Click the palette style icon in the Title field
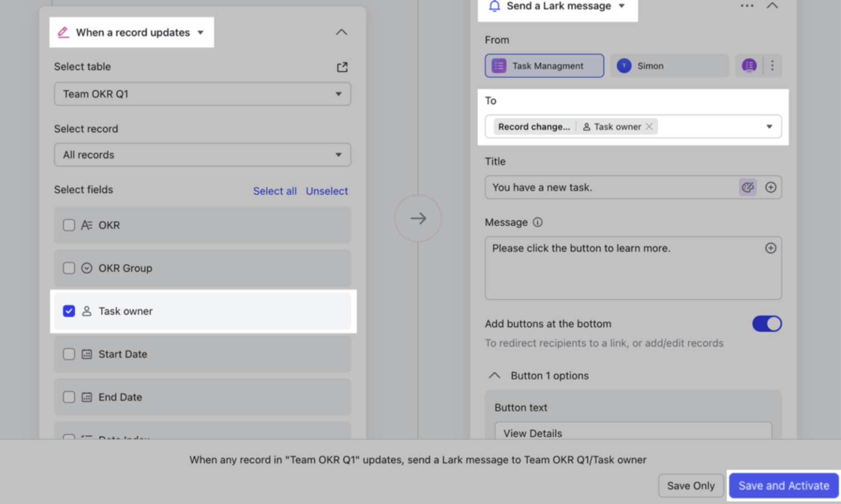The width and height of the screenshot is (841, 504). 748,187
